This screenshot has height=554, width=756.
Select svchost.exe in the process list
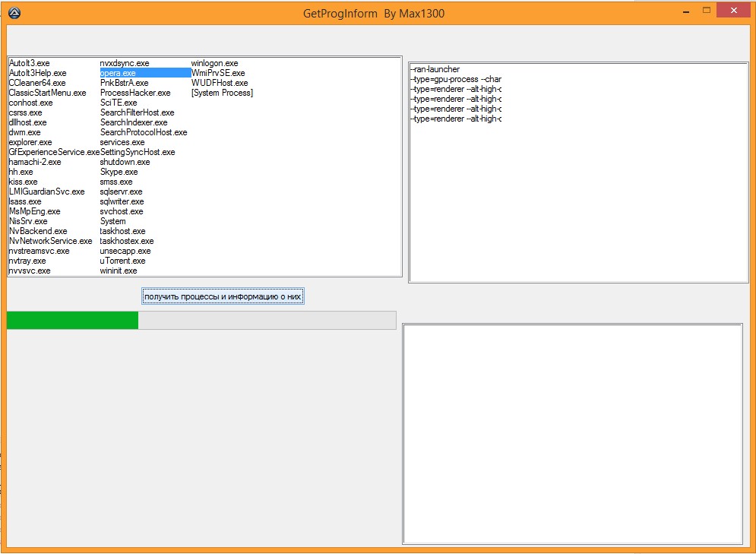(122, 211)
